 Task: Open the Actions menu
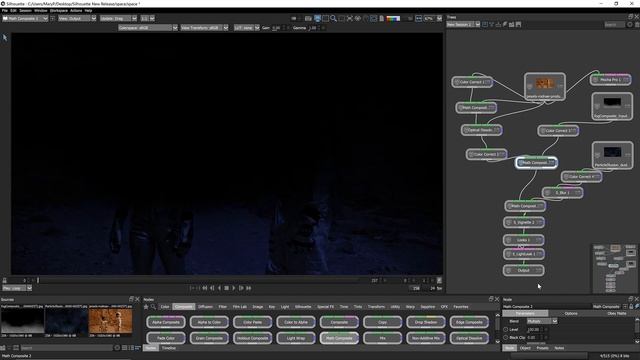(x=76, y=11)
